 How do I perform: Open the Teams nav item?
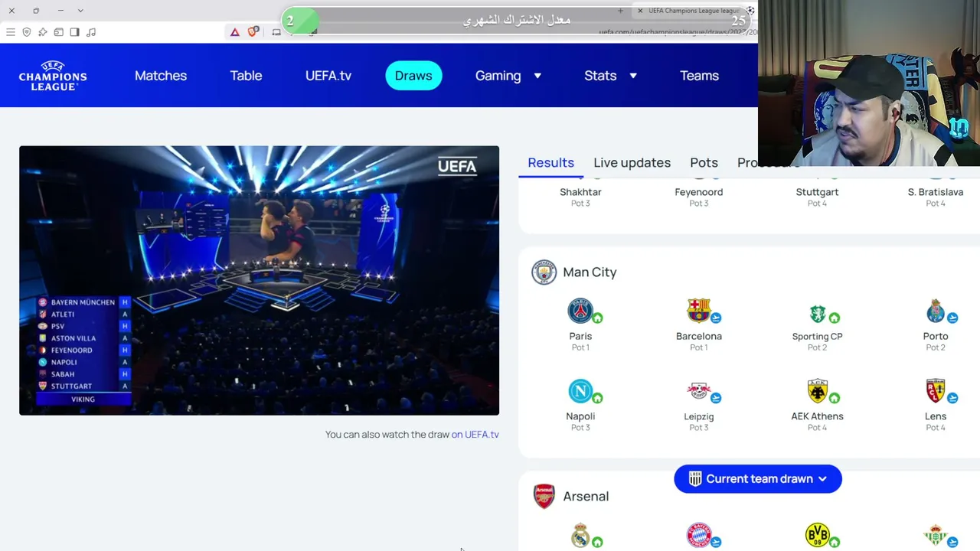[x=699, y=76]
